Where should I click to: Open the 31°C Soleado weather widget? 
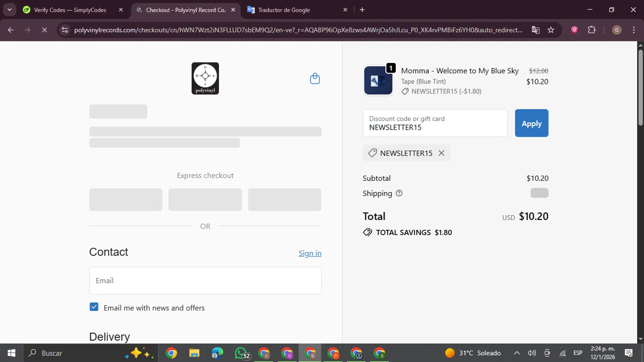(x=473, y=353)
